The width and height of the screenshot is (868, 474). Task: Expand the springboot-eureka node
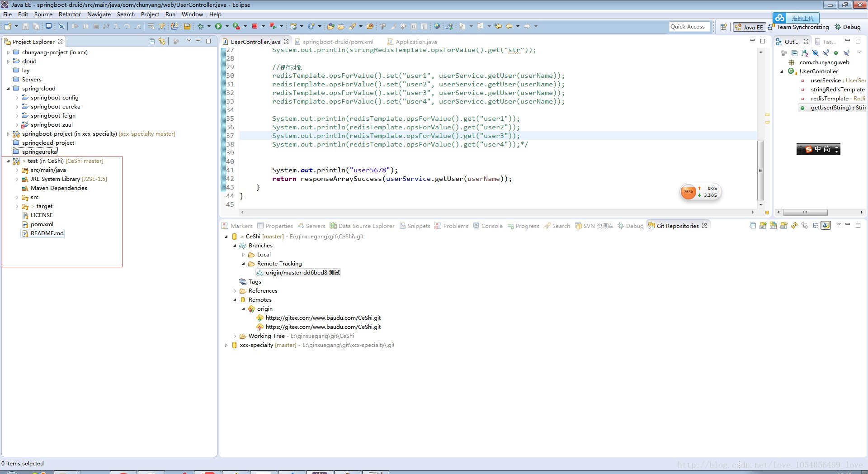[x=17, y=107]
